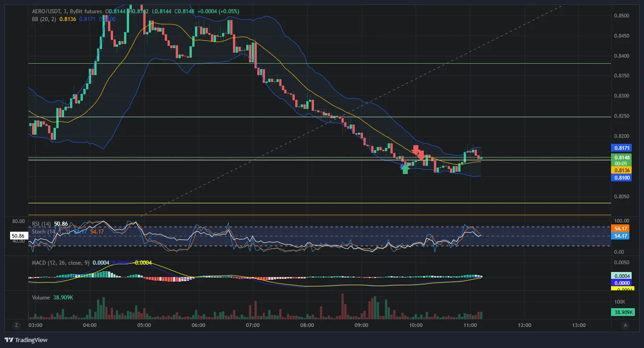Click the 11:00 time axis label
This screenshot has height=348, width=644.
pos(470,326)
